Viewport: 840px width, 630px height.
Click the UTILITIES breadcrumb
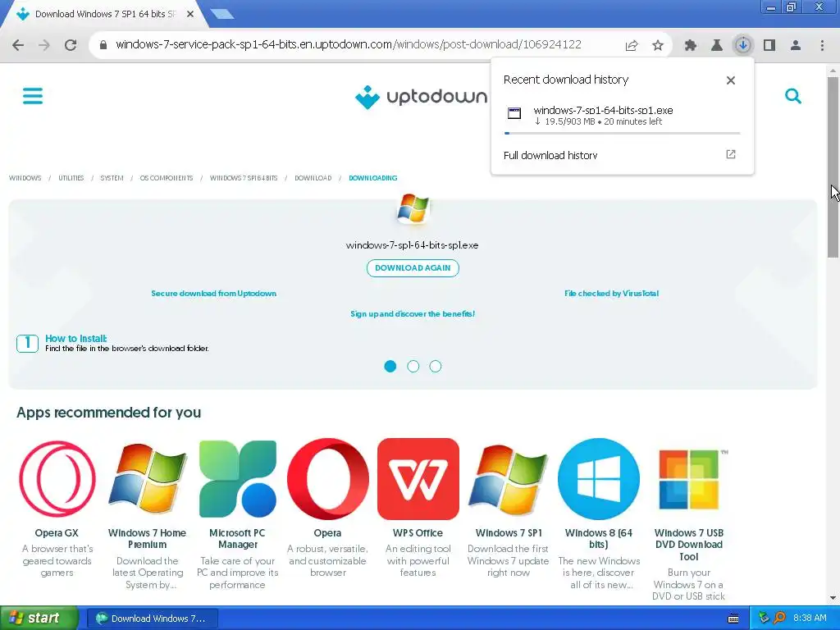coord(71,178)
